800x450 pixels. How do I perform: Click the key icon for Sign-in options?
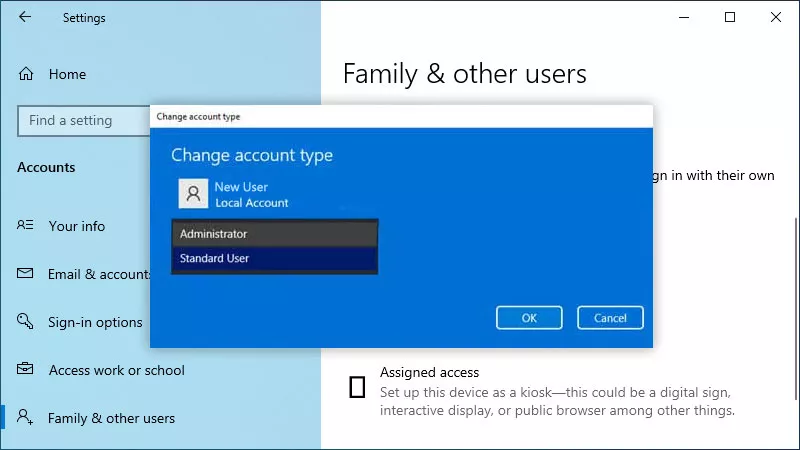[25, 321]
